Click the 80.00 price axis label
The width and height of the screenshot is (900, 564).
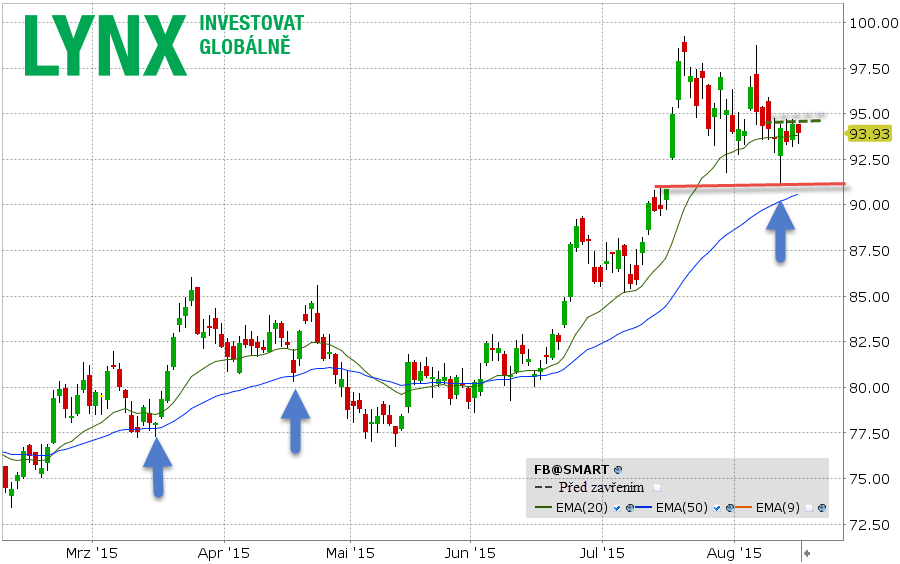point(870,388)
